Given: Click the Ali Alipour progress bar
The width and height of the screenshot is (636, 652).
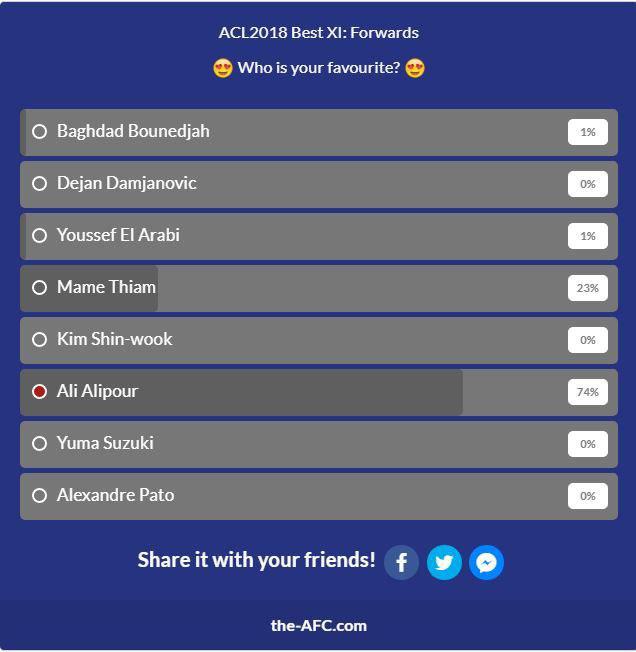Looking at the screenshot, I should [x=300, y=391].
